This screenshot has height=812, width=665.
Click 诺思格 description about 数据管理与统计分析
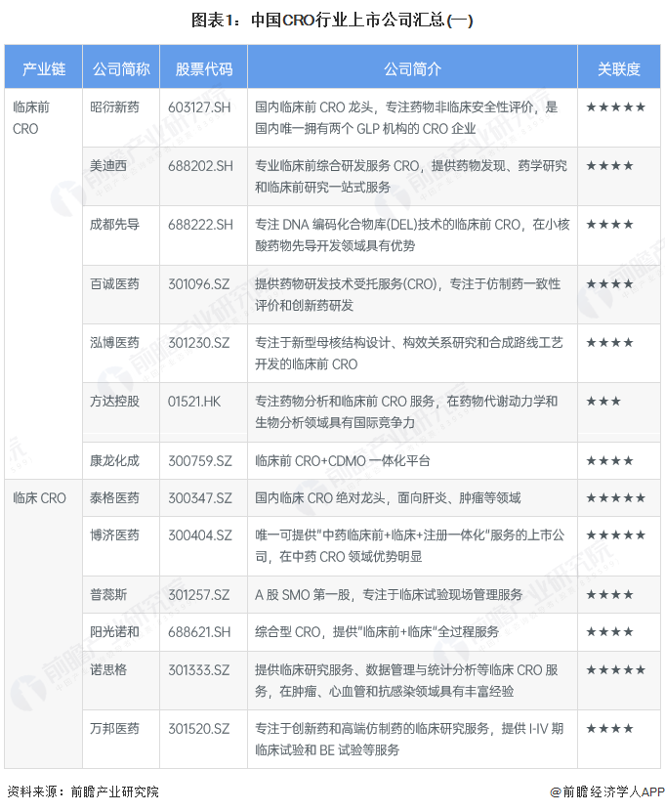click(x=406, y=680)
